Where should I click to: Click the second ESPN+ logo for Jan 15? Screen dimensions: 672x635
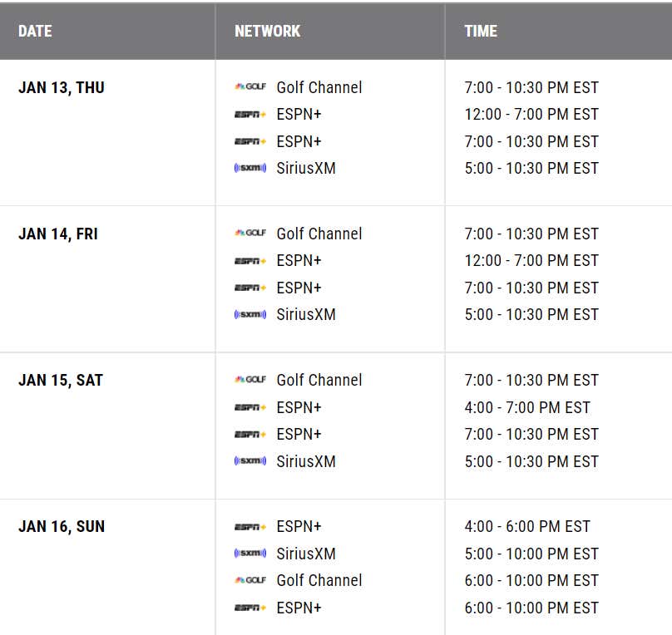[250, 435]
